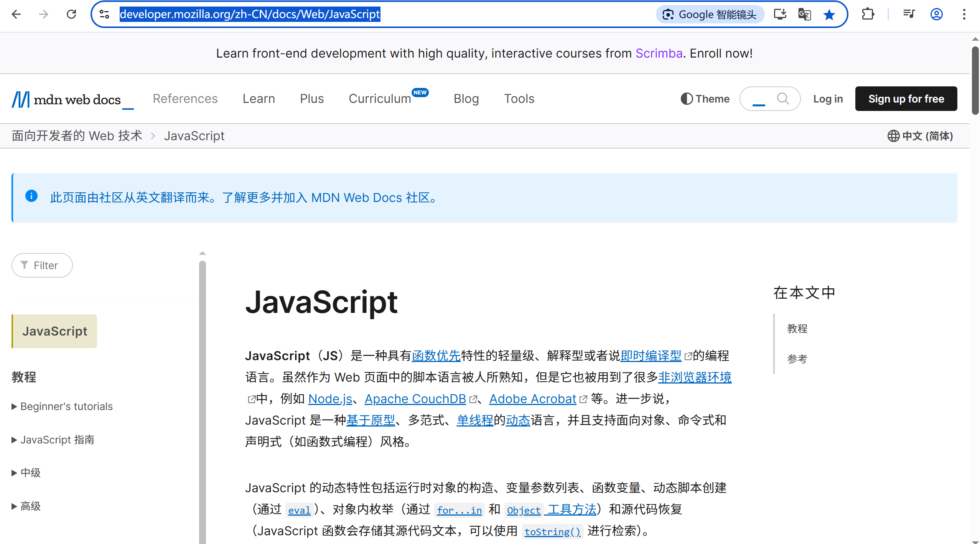Expand the 中级 sidebar section
The width and height of the screenshot is (980, 544).
pyautogui.click(x=26, y=473)
